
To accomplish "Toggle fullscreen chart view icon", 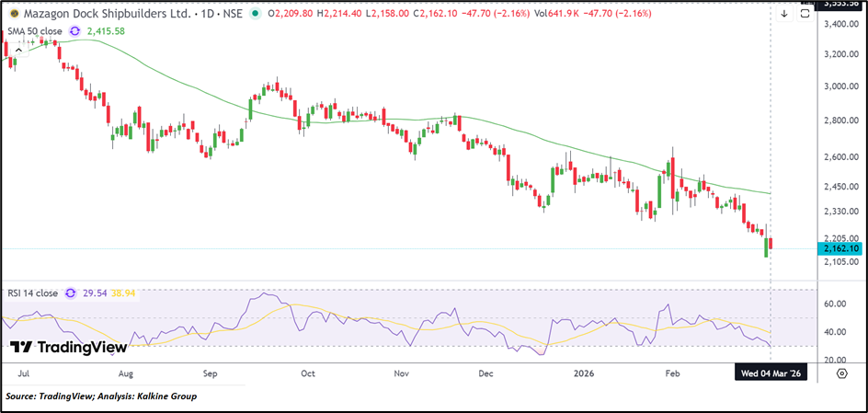I will click(x=804, y=14).
